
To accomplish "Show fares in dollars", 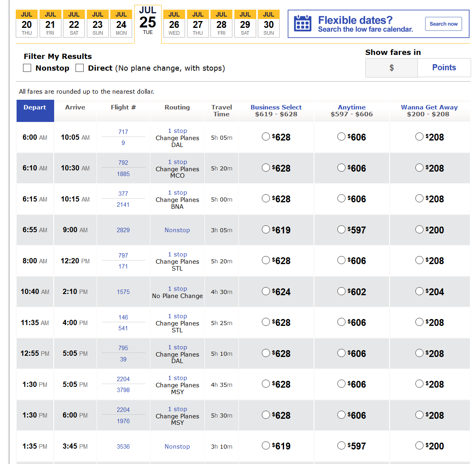I will [391, 68].
